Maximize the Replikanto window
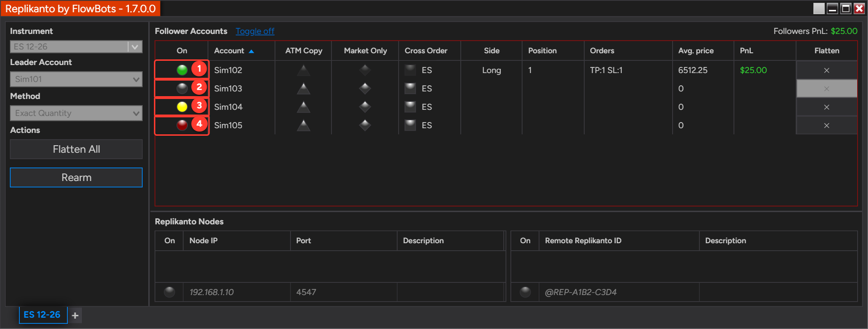This screenshot has width=868, height=329. [845, 8]
